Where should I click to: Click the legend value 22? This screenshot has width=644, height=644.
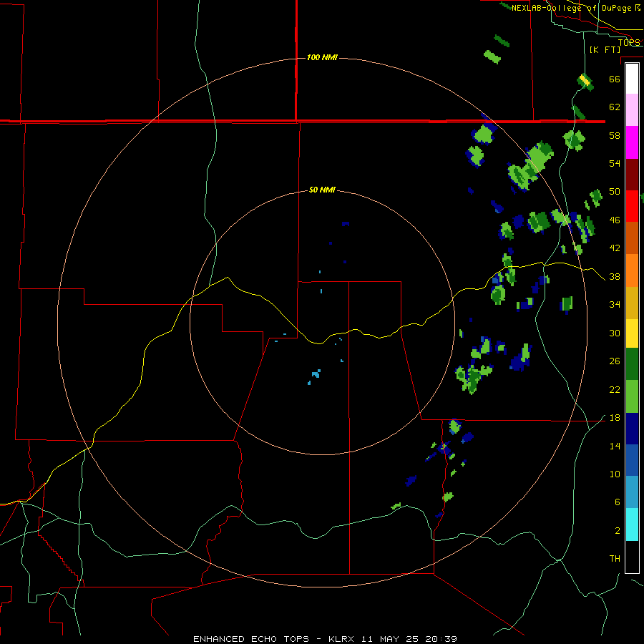click(615, 390)
